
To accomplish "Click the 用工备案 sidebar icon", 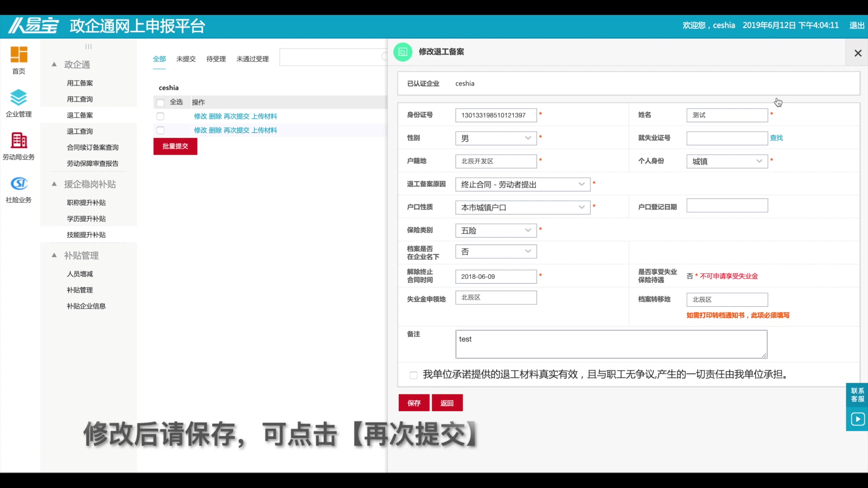I will pos(80,83).
